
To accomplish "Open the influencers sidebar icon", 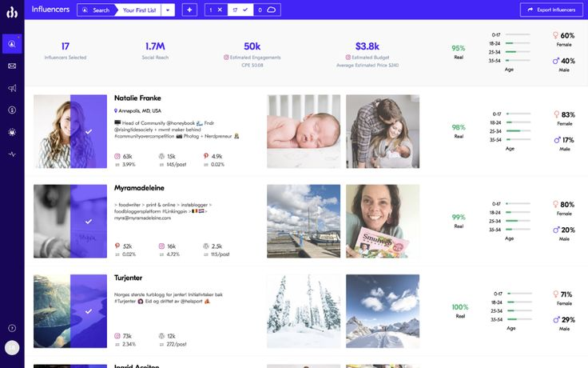I will point(12,44).
